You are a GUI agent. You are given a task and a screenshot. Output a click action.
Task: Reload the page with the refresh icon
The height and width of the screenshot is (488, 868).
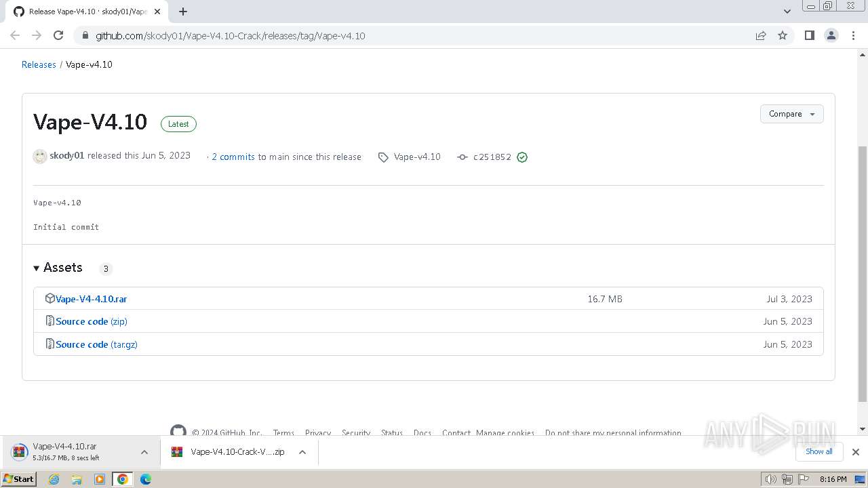click(x=58, y=35)
